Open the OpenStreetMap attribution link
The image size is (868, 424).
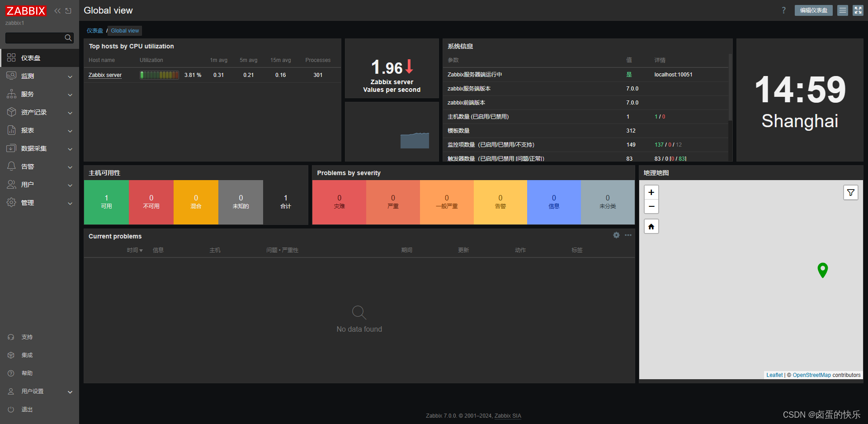point(811,375)
